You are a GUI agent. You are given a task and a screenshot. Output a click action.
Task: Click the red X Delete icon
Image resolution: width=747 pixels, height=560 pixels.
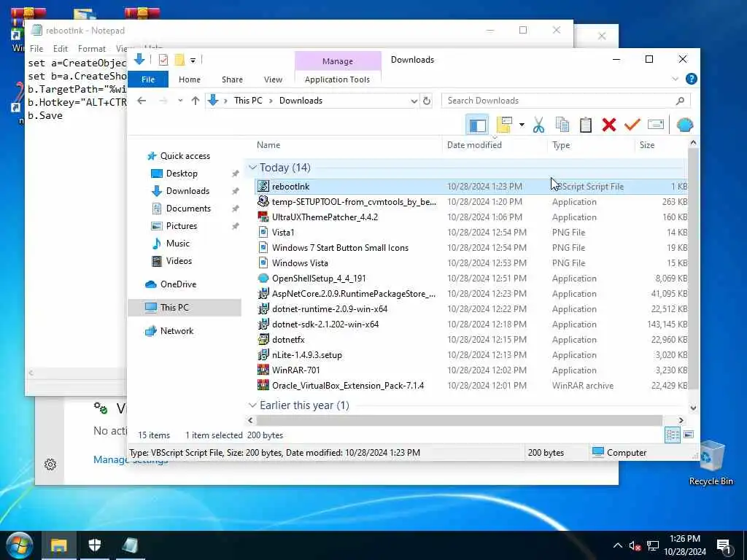click(609, 125)
